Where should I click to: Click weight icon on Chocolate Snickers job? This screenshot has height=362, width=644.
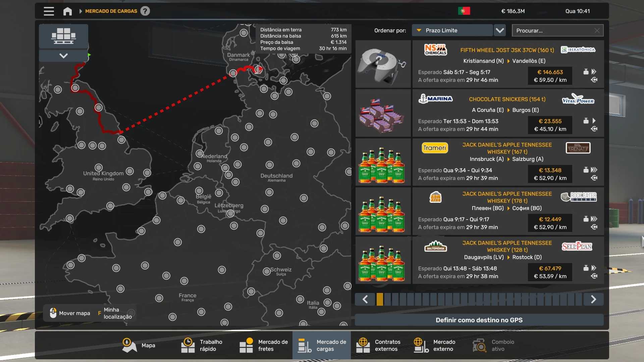[x=586, y=121]
